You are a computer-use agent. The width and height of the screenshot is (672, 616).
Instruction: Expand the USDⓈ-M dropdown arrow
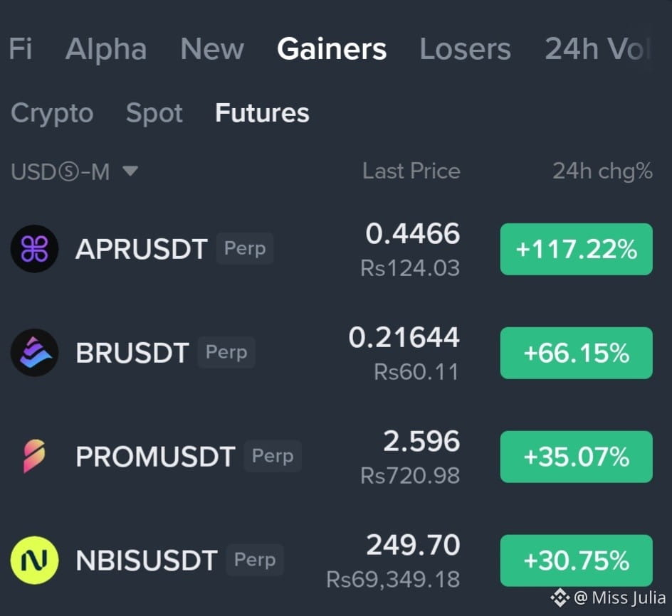point(130,171)
